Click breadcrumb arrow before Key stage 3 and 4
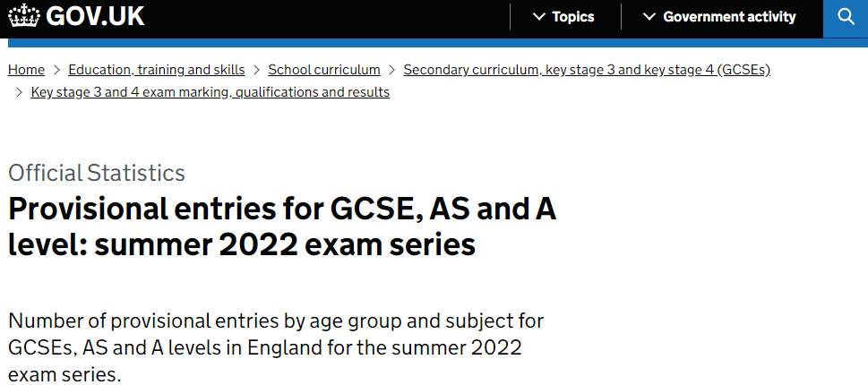The width and height of the screenshot is (868, 385). tap(20, 92)
